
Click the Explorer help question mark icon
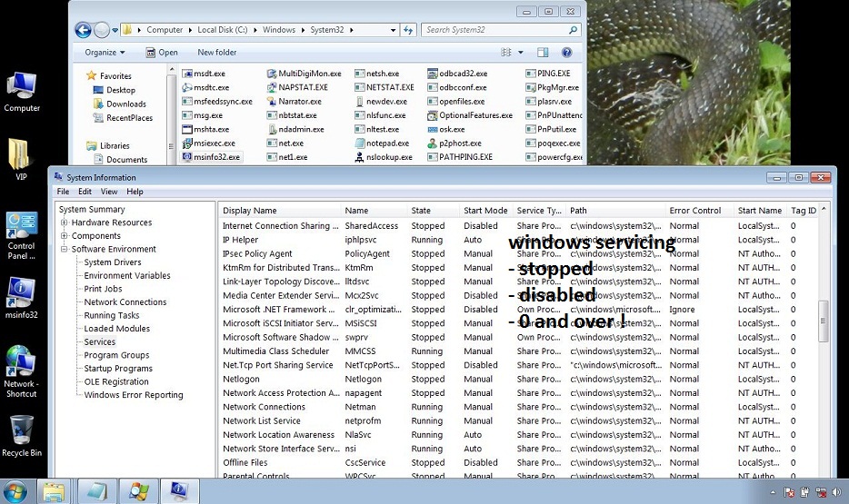566,52
